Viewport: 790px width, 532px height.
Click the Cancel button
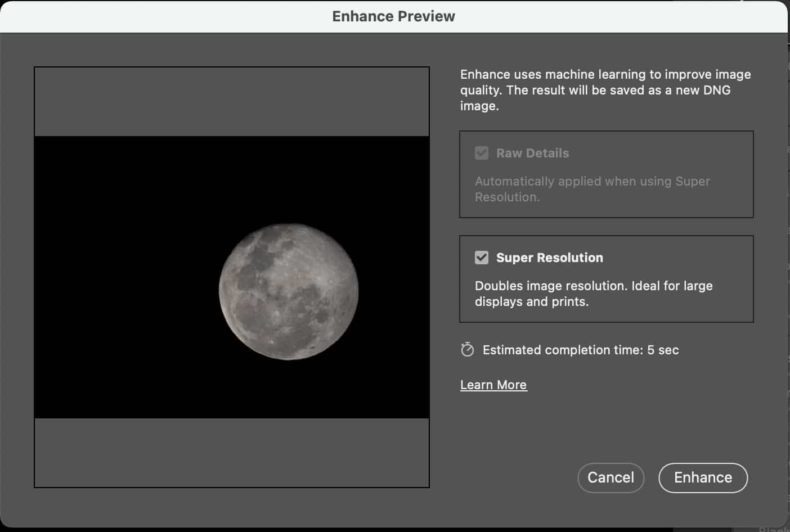point(611,477)
